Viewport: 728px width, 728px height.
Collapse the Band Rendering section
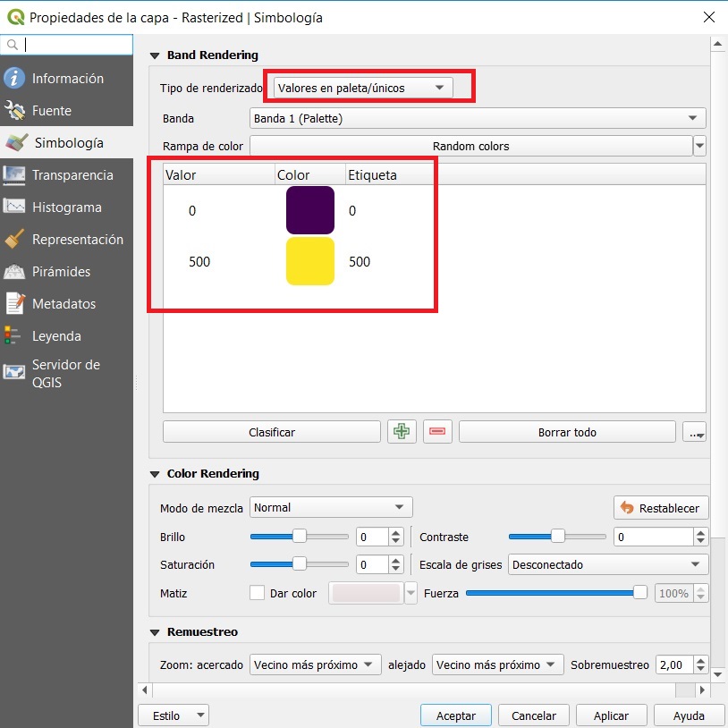coord(155,55)
